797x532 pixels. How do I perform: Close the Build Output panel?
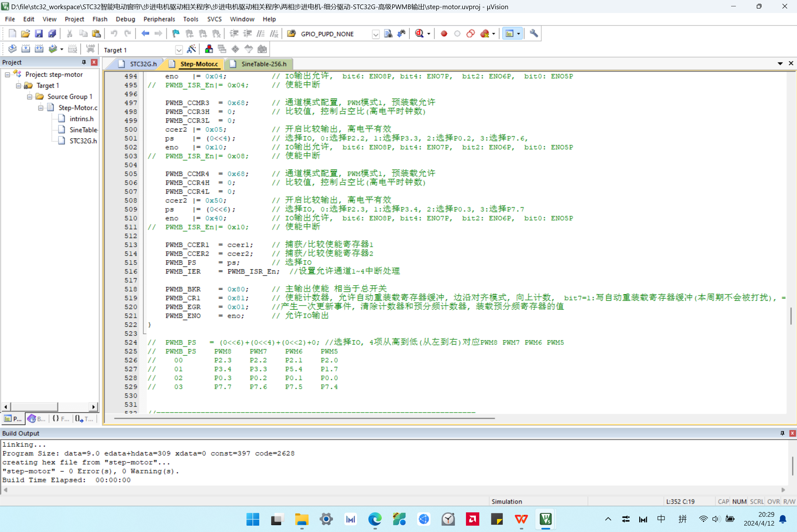point(792,433)
